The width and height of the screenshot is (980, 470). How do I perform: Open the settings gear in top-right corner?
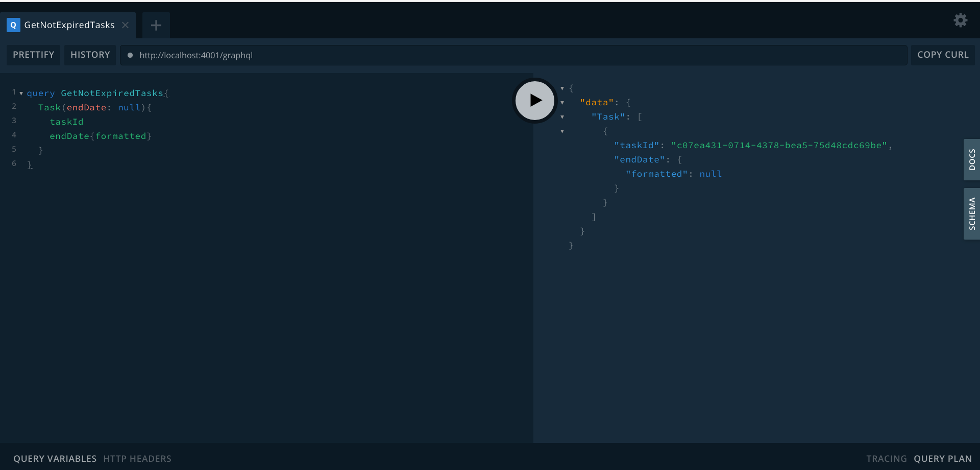(x=960, y=20)
